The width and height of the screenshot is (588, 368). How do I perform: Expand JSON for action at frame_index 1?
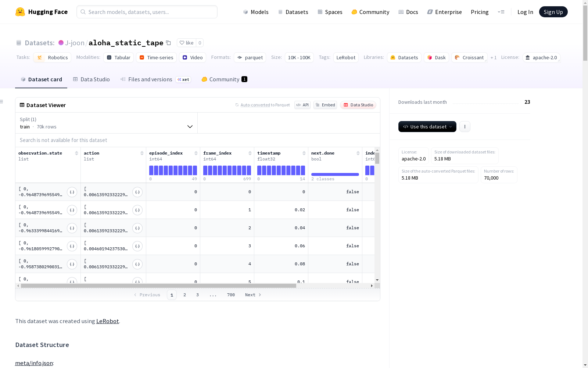[137, 210]
